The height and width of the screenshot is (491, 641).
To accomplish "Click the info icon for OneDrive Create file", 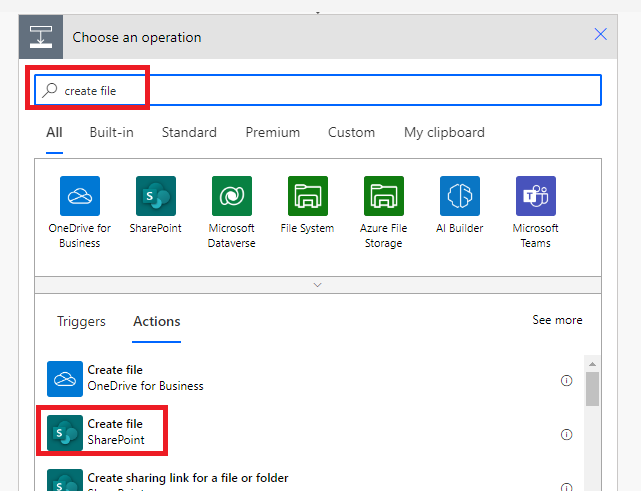I will 567,380.
